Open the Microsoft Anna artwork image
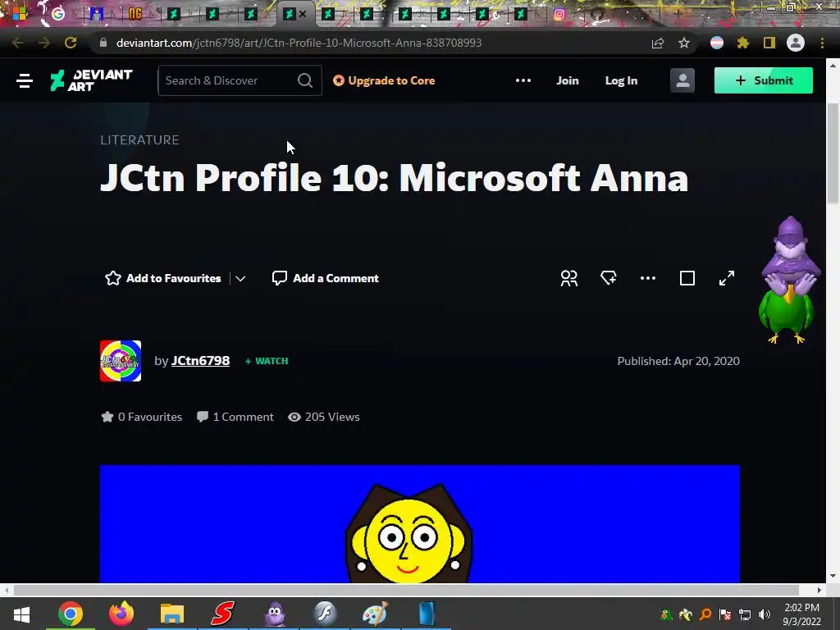The image size is (840, 630). 419,524
